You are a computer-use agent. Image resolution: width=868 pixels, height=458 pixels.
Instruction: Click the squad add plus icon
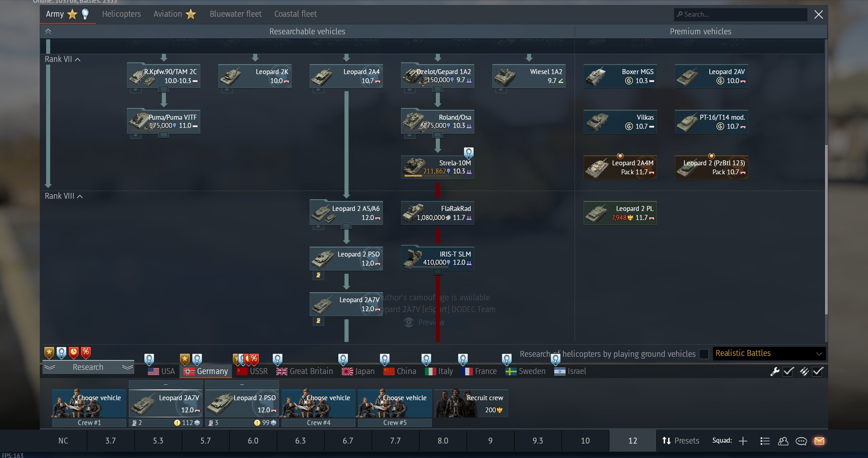743,441
